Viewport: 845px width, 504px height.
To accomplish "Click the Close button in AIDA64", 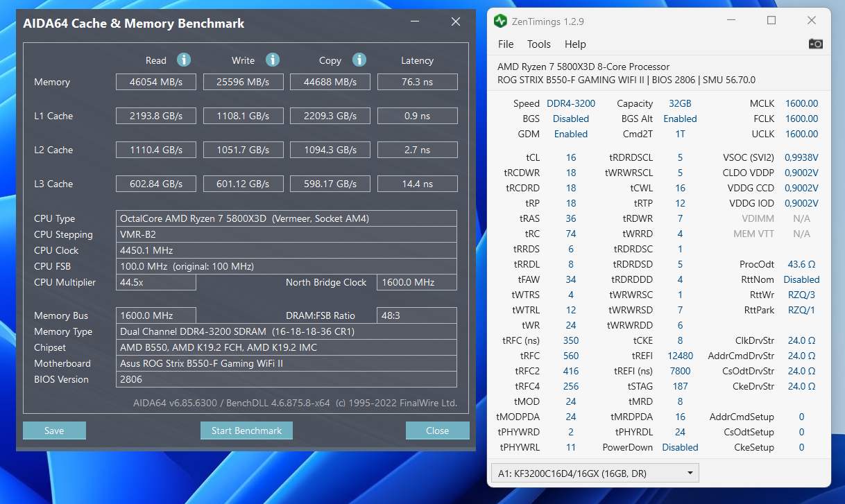I will pos(437,431).
